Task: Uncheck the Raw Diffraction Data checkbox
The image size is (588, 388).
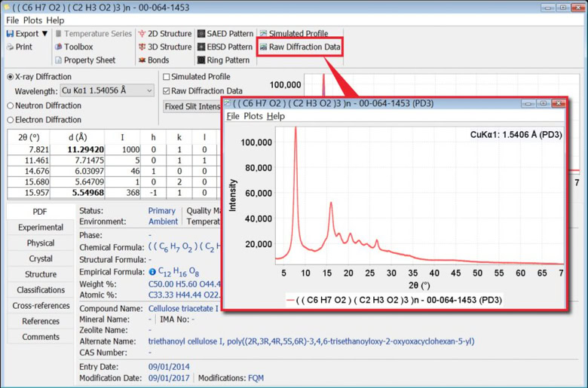Action: coord(167,91)
